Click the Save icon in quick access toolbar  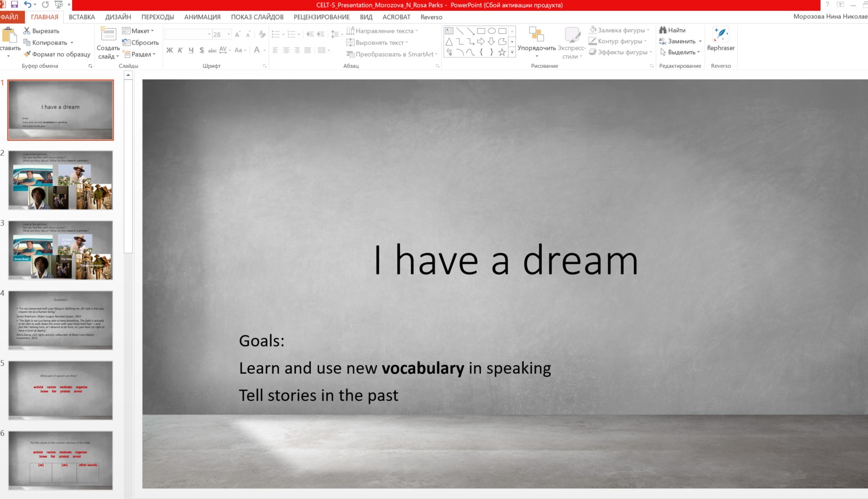tap(14, 5)
